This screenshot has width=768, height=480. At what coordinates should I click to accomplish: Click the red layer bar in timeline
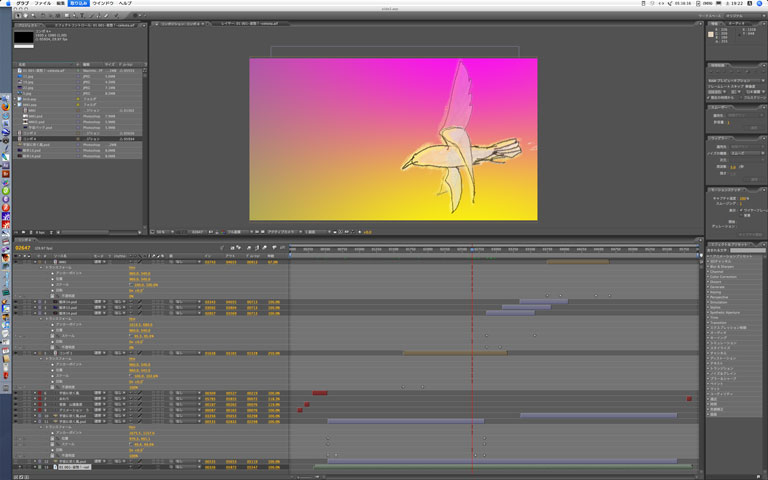(320, 393)
